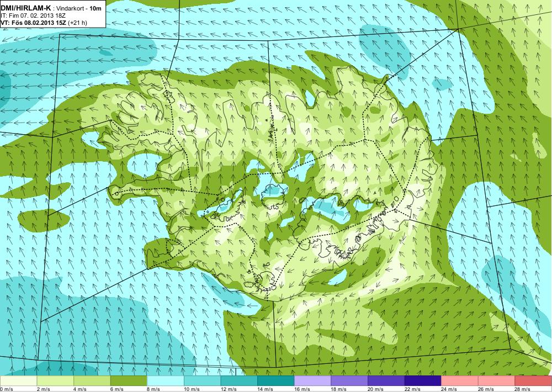Click the '20 m/s' legend label
Screen dimensions: 552x392
(x=375, y=389)
